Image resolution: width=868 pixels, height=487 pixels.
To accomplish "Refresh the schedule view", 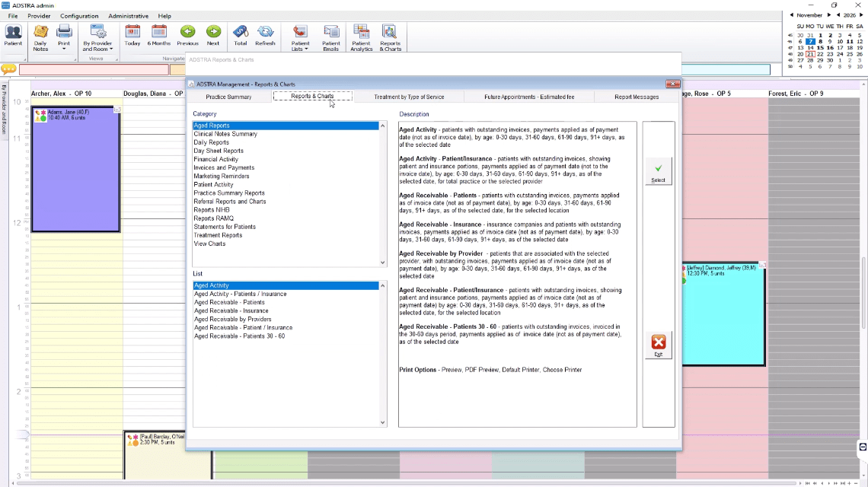I will coord(265,36).
